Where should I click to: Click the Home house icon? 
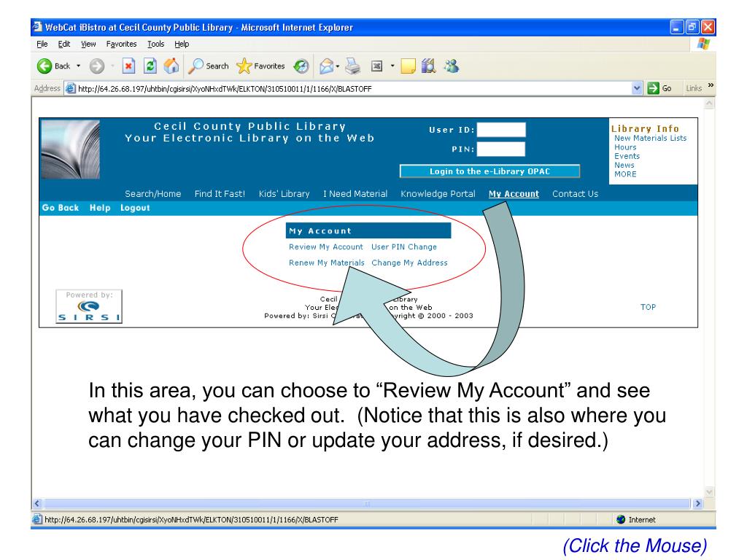point(171,66)
